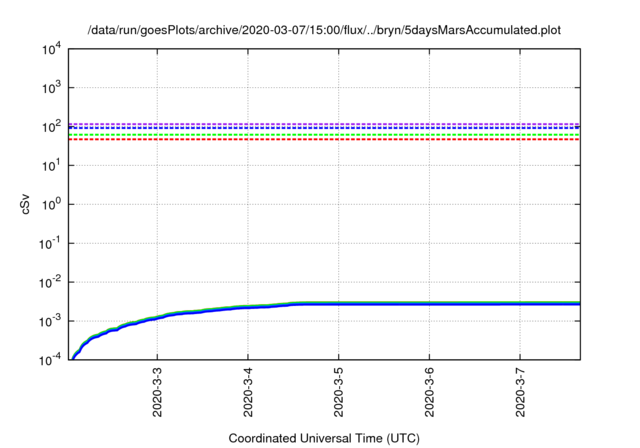
Task: Click the 10^-4 y-axis tick label
Action: coord(50,359)
